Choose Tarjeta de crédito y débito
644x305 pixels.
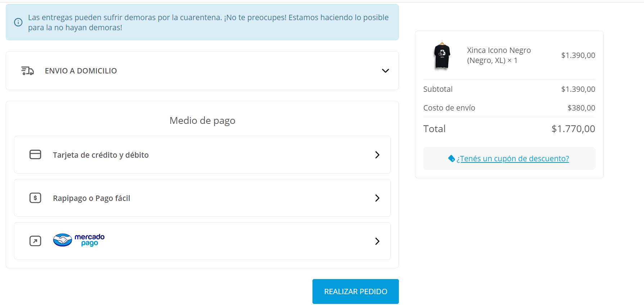[202, 155]
